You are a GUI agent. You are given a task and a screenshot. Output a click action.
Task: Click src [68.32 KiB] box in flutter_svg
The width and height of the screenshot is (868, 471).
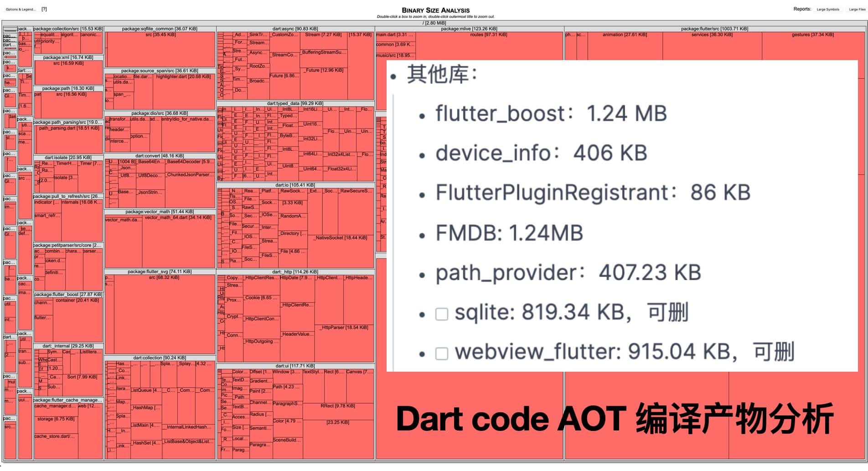coord(164,314)
